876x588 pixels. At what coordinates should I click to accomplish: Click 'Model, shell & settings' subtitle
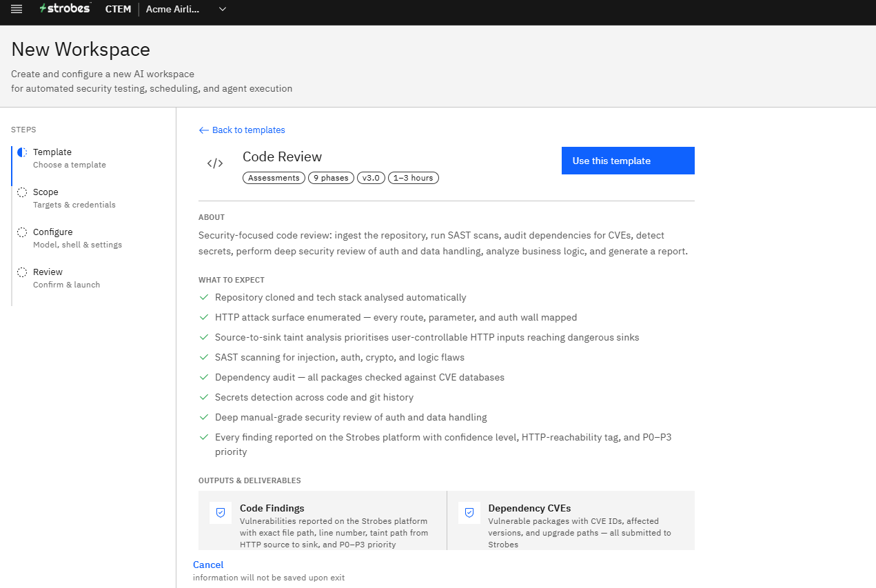pyautogui.click(x=77, y=245)
